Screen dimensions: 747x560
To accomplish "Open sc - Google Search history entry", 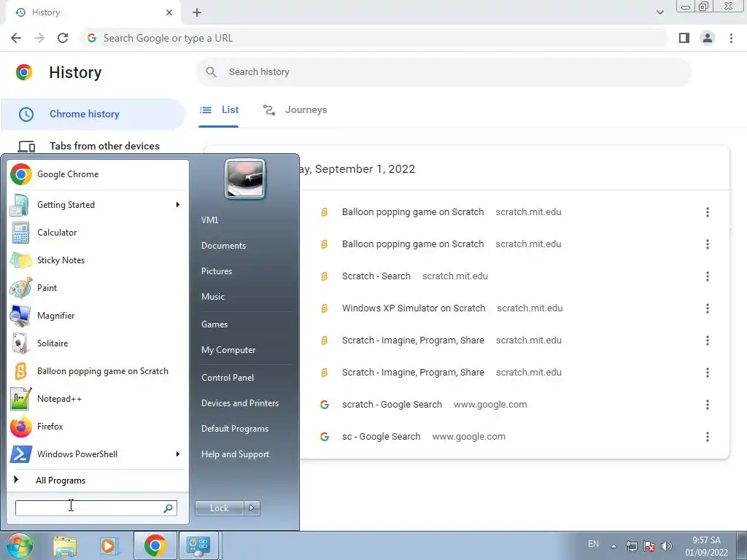I will pyautogui.click(x=381, y=437).
